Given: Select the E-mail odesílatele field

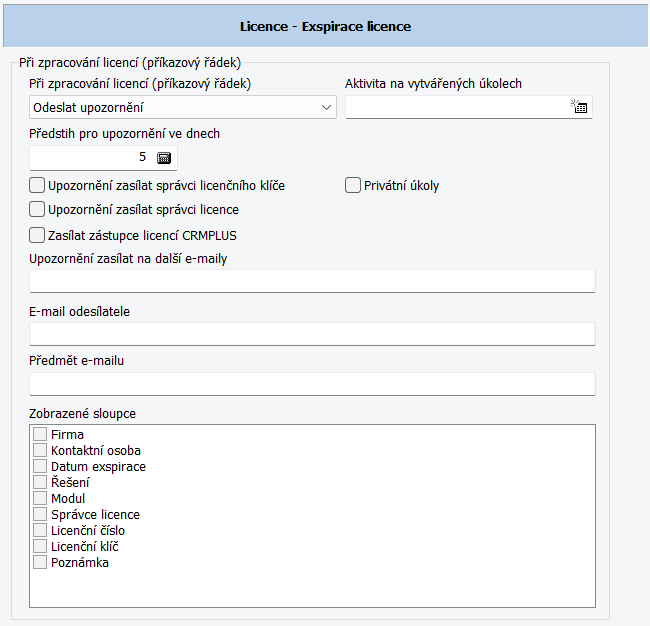Looking at the screenshot, I should [x=312, y=334].
